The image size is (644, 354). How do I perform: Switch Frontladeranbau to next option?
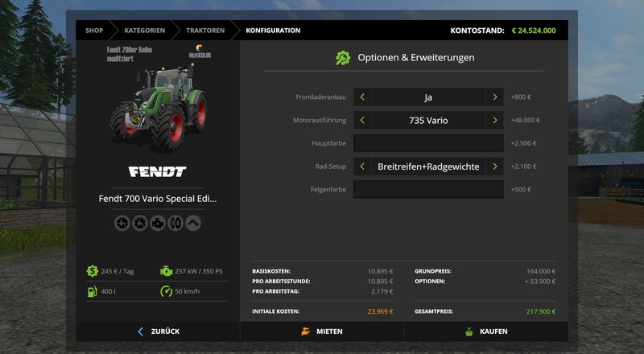coord(494,97)
